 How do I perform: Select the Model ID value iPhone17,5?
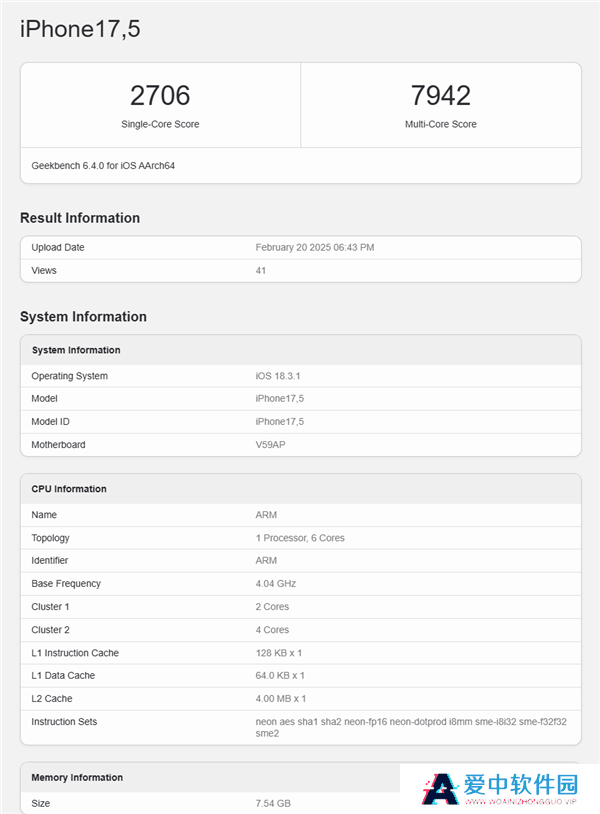tap(280, 422)
